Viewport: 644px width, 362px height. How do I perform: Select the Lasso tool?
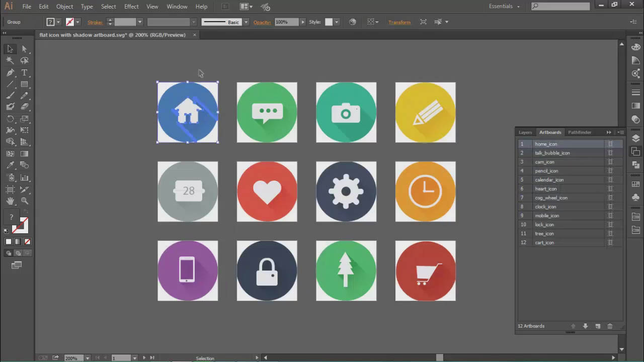click(x=24, y=60)
